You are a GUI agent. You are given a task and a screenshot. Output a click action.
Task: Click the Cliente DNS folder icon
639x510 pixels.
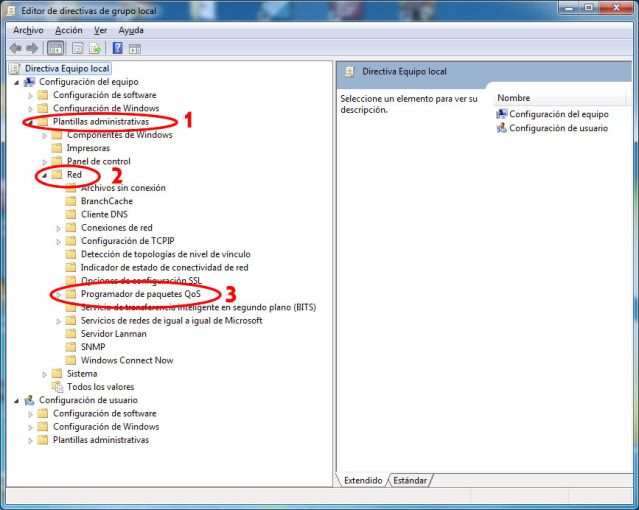coord(71,214)
